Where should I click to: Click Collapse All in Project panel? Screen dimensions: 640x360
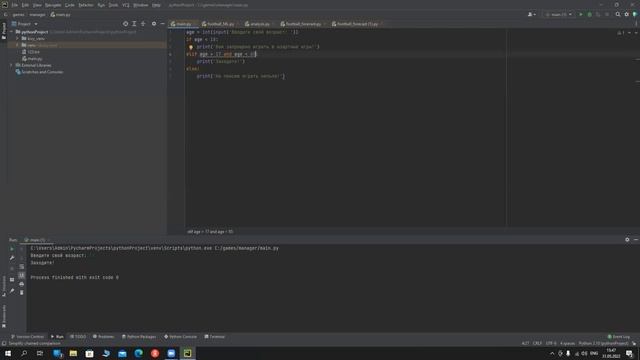143,24
